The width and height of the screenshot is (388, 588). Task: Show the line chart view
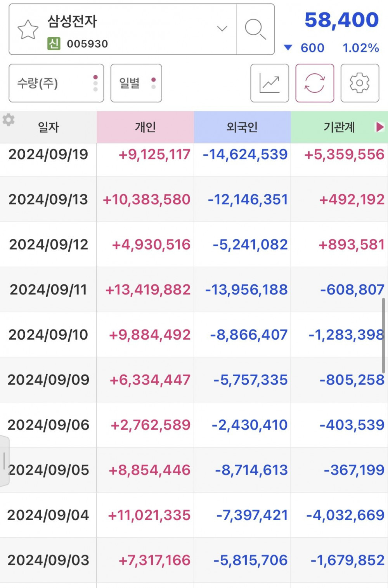pos(270,83)
